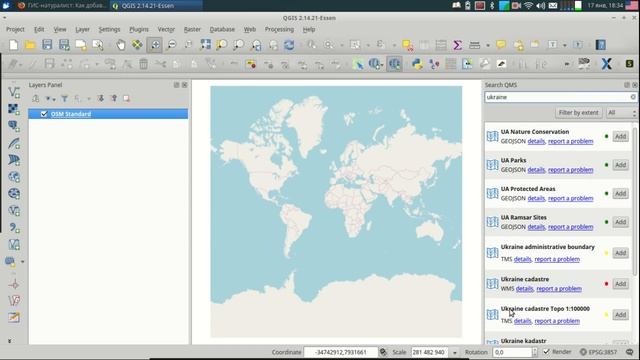Click the Filter by extent button
This screenshot has height=360, width=640.
(578, 113)
